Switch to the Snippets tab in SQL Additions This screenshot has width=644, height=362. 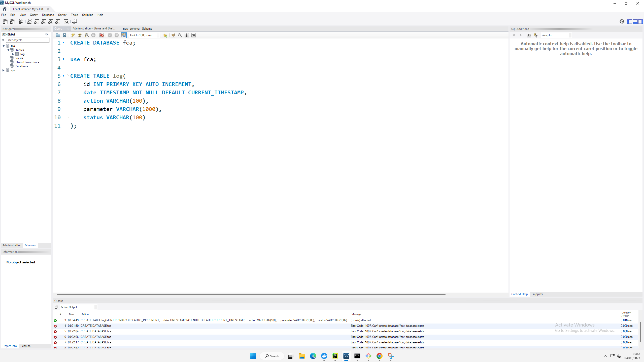tap(537, 294)
